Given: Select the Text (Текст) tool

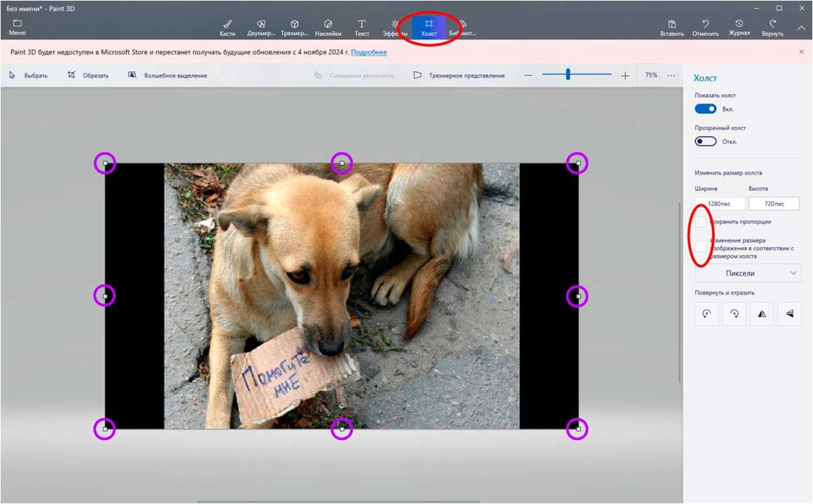Looking at the screenshot, I should tap(361, 27).
